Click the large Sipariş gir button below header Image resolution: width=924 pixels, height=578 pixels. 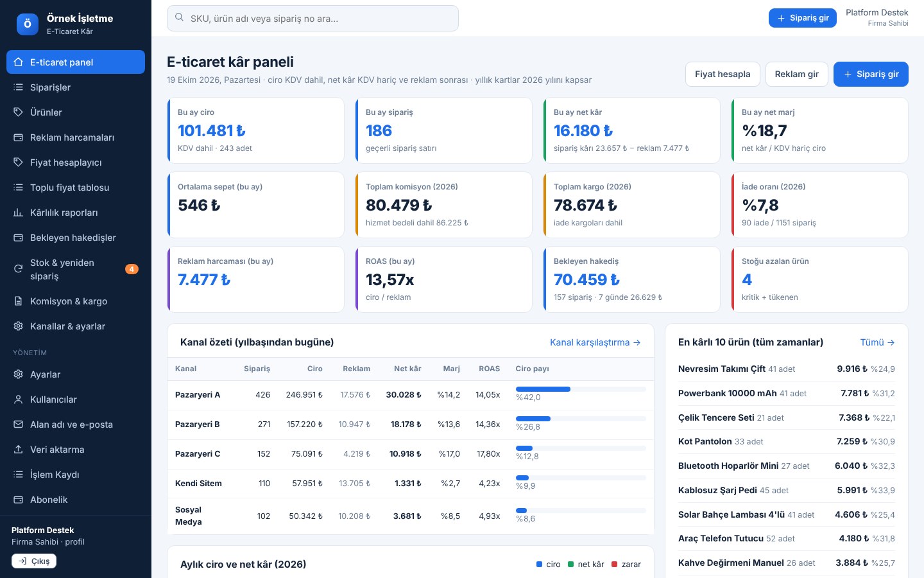(871, 74)
